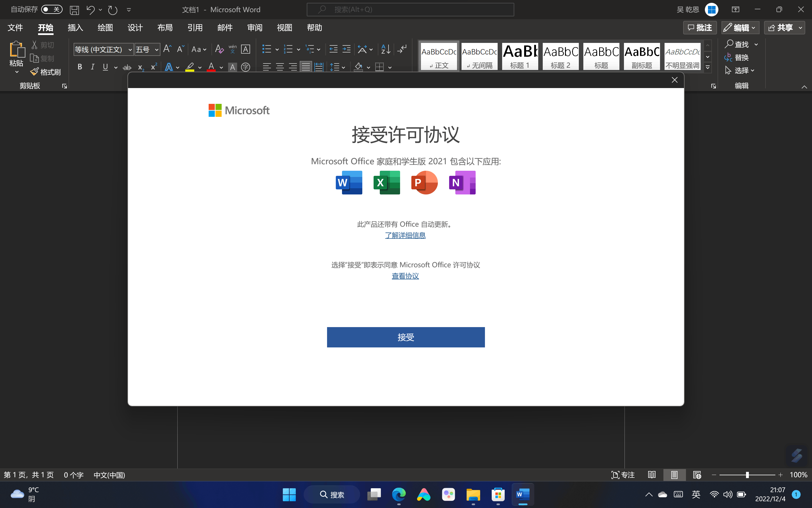Click the Replace (替换) icon
Screen dimensions: 812x508
tap(736, 58)
